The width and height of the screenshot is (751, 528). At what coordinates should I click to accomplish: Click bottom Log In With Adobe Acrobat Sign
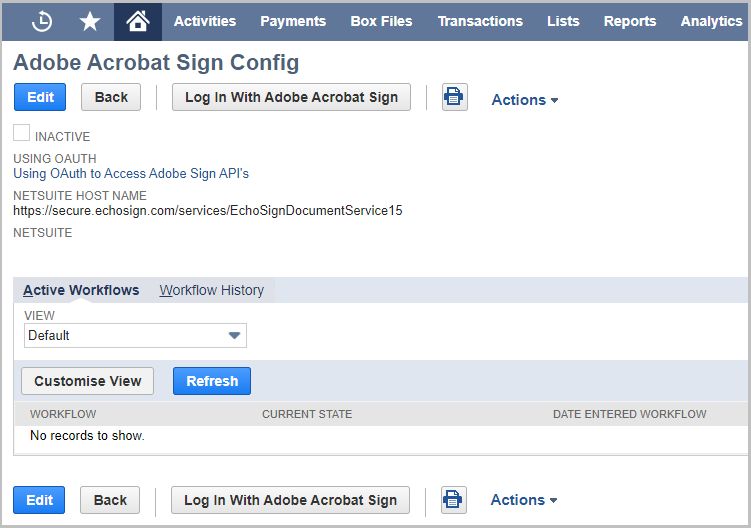(290, 500)
